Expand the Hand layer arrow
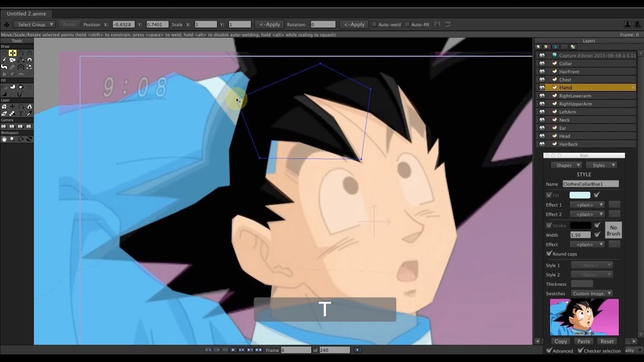This screenshot has width=644, height=362. click(633, 87)
